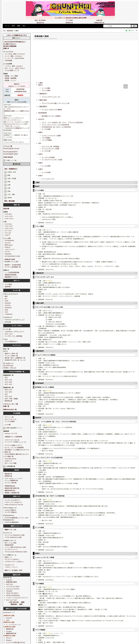Jump to ゲームチャオ松阪店 in contents list
Image resolution: width=139 pixels, height=644 pixels.
(x=48, y=157)
